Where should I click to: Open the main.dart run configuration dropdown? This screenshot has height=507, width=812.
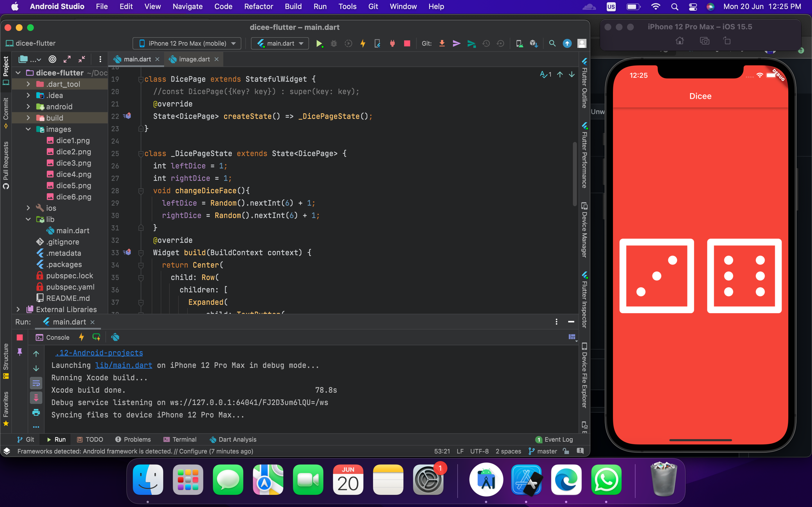click(x=279, y=43)
